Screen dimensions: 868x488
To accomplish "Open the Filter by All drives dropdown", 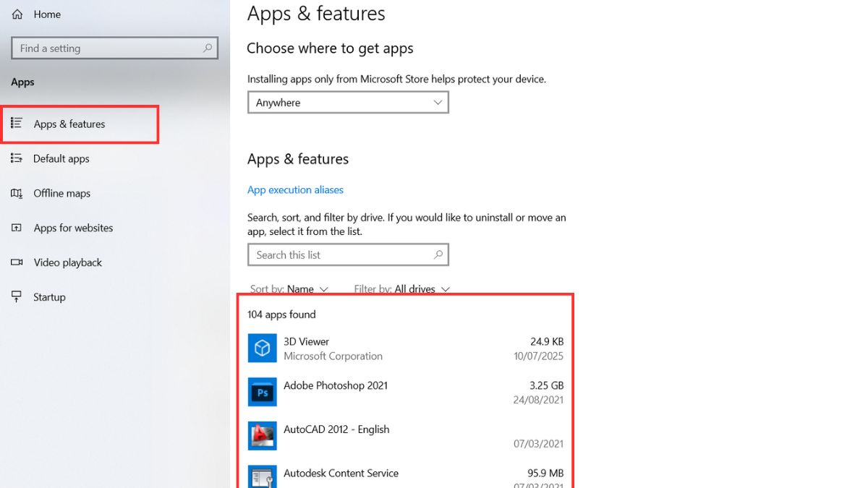I will [x=402, y=289].
